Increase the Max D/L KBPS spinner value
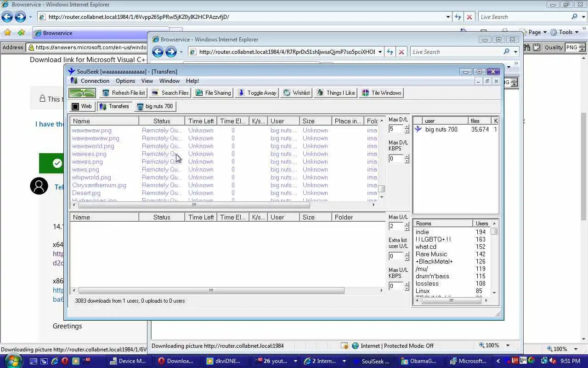 tap(407, 156)
